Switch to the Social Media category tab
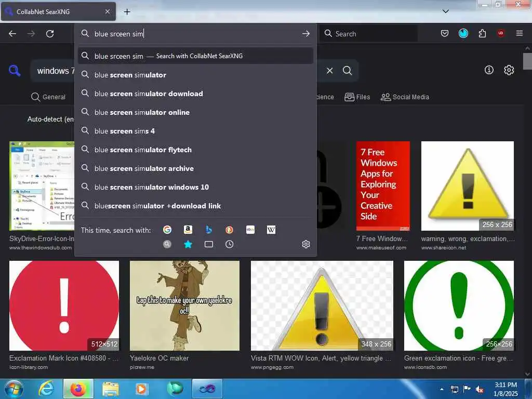Screen dimensions: 532x399 pyautogui.click(x=405, y=97)
